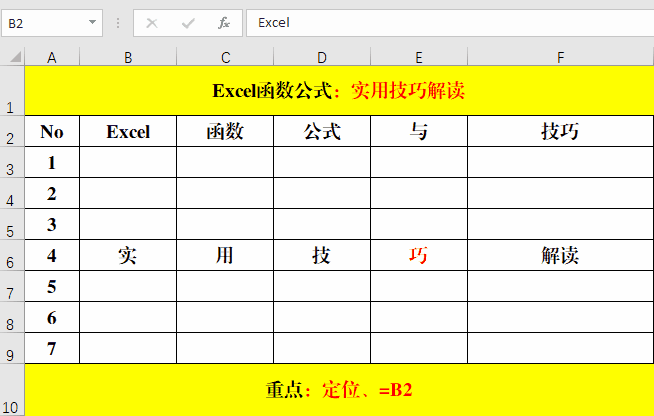Click cell with number 1 in column A
This screenshot has height=416, width=654.
point(52,162)
